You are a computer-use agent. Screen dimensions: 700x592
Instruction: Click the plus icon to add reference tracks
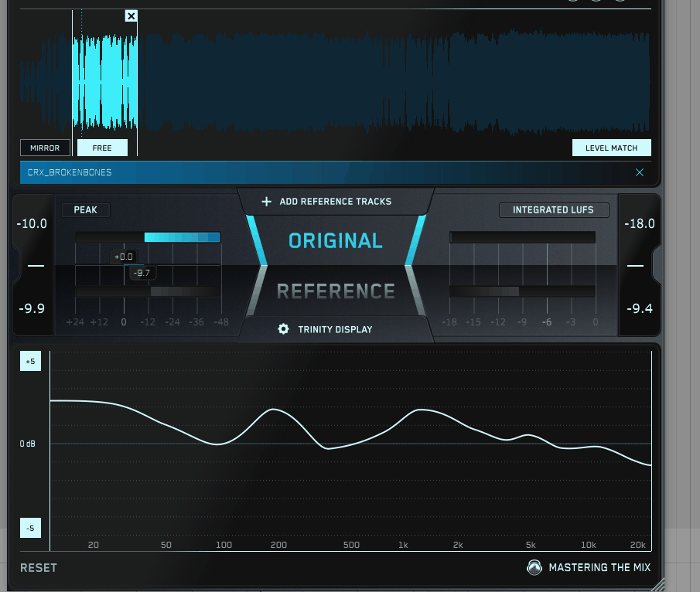coord(266,202)
